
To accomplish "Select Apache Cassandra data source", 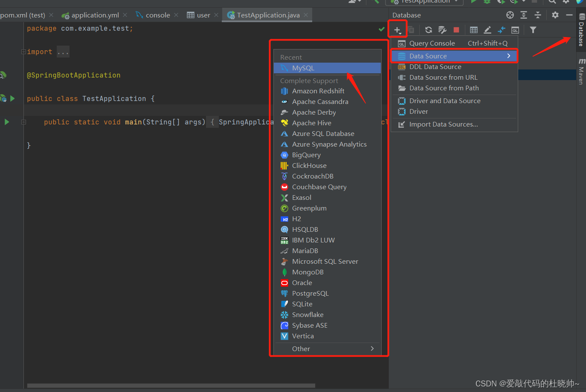I will pos(327,102).
